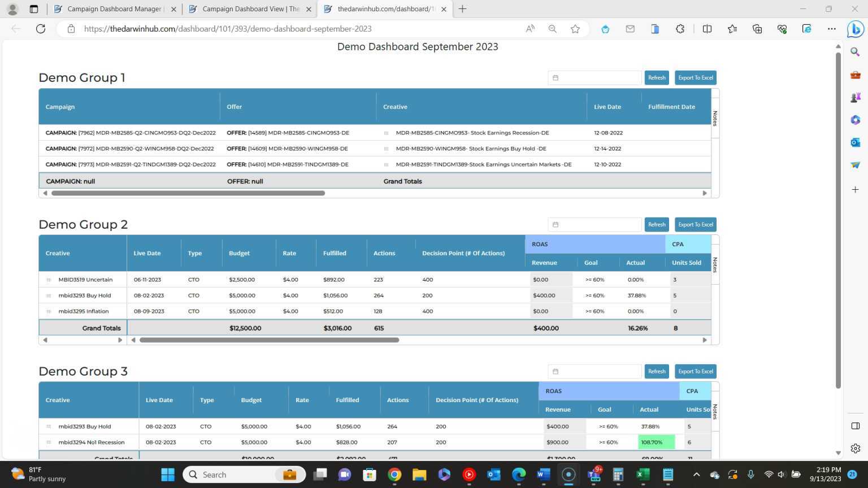868x488 pixels.
Task: Click the Zoom out magnifier in address bar
Action: tap(553, 29)
